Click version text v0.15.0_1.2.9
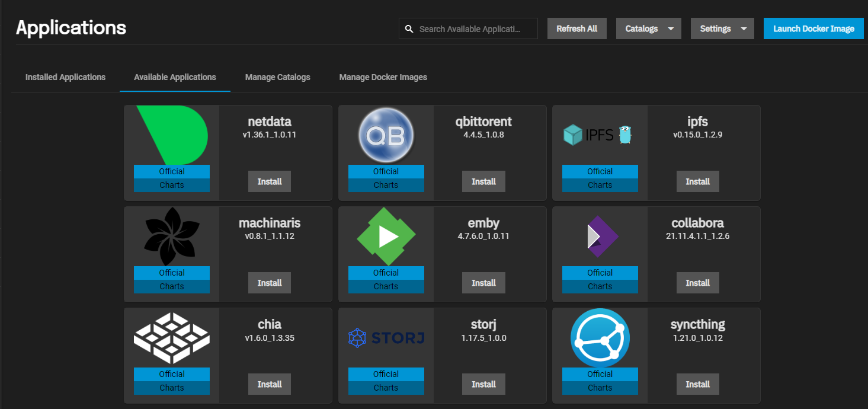The width and height of the screenshot is (868, 409). click(697, 135)
